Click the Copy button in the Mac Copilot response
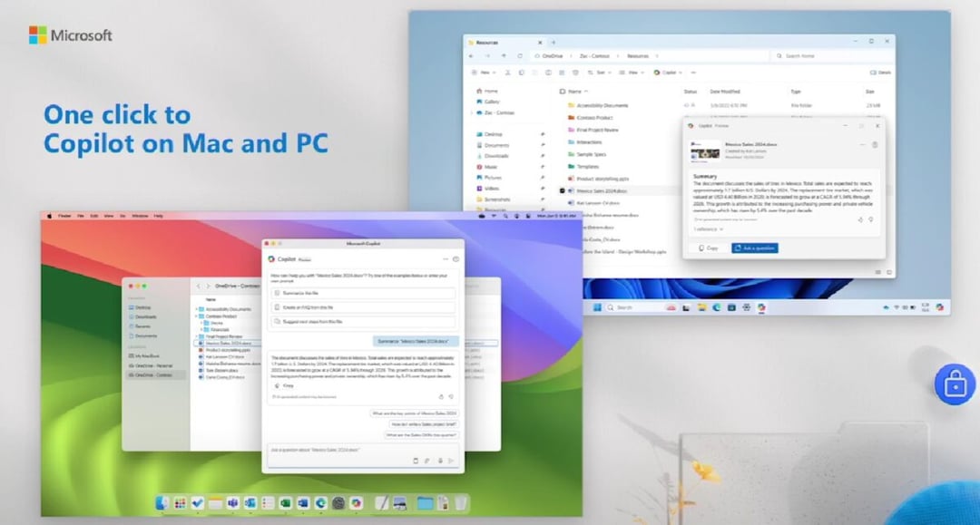Screen dimensions: 980x525 pos(285,385)
